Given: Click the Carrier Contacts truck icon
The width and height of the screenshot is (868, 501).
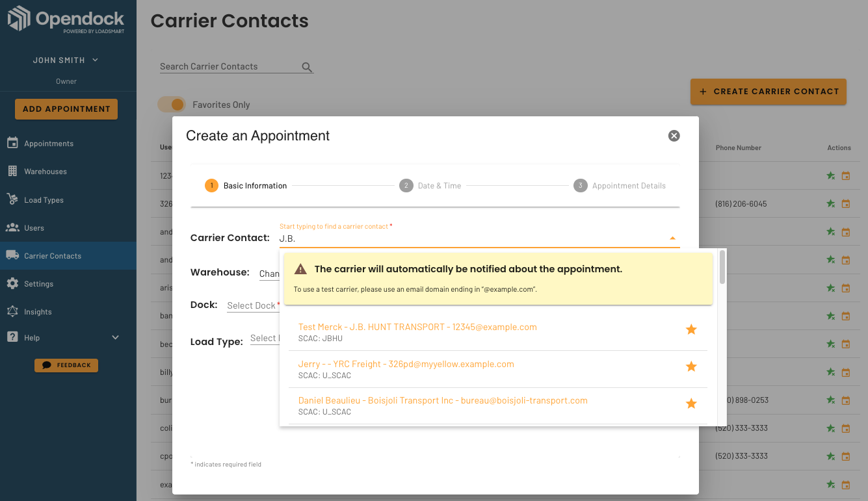Looking at the screenshot, I should point(12,255).
